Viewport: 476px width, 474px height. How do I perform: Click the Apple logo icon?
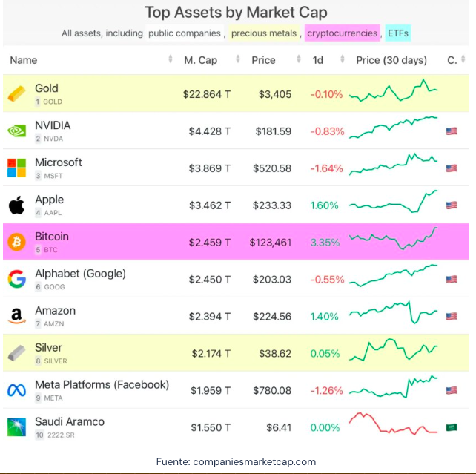coord(16,205)
